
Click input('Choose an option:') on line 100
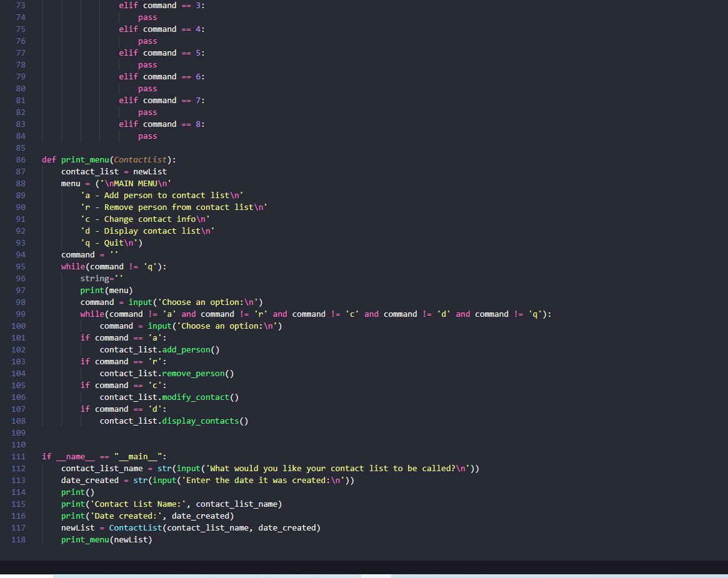[215, 326]
